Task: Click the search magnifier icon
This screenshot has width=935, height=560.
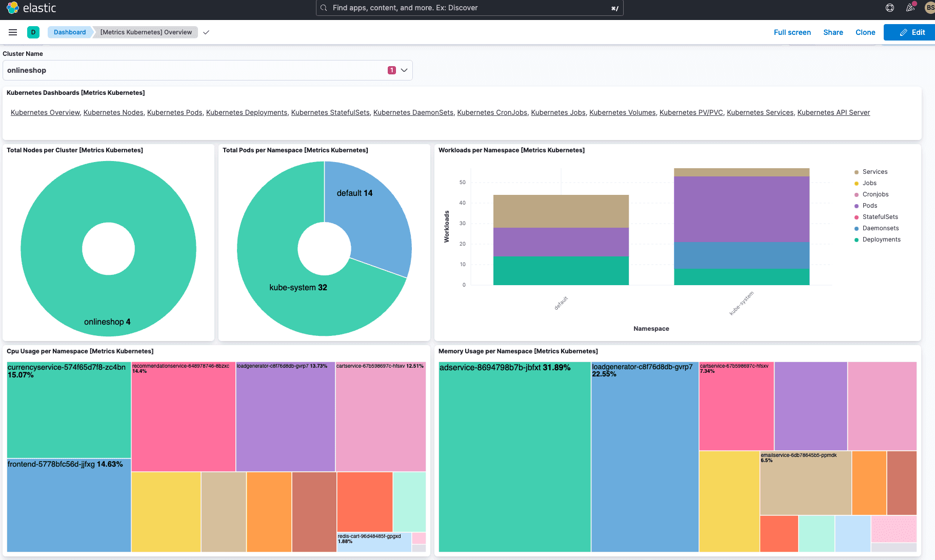Action: tap(324, 8)
